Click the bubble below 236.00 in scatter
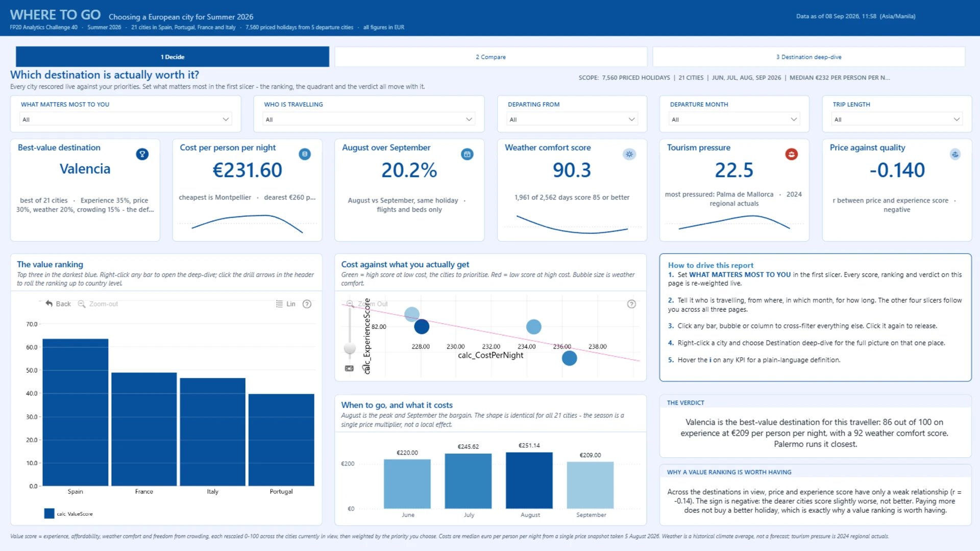 (x=570, y=358)
